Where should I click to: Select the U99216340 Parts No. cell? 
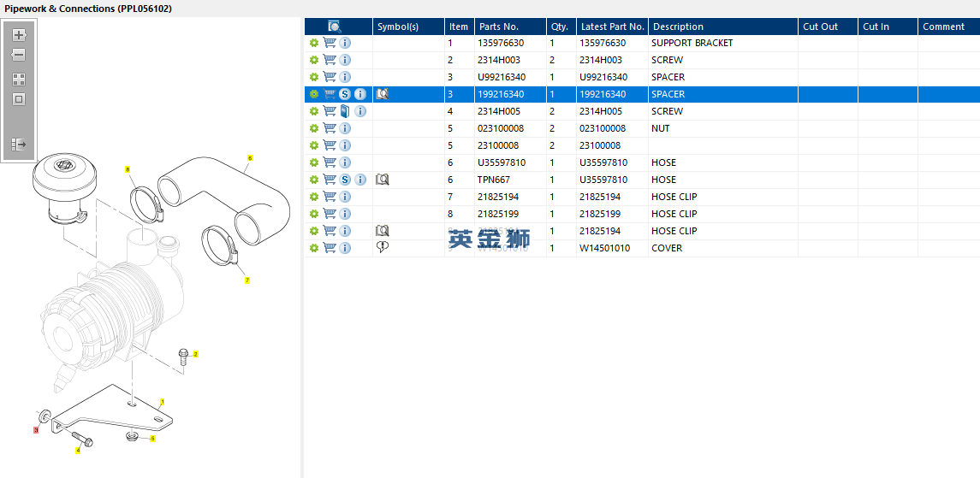510,77
